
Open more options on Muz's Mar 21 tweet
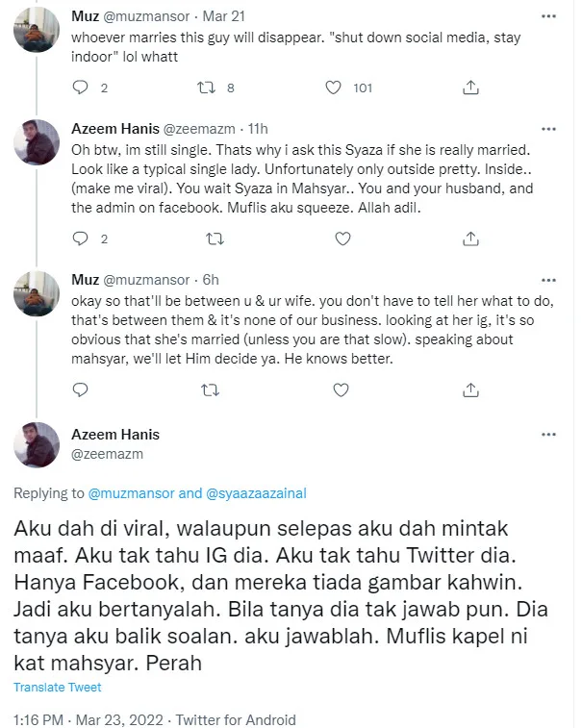tap(547, 16)
